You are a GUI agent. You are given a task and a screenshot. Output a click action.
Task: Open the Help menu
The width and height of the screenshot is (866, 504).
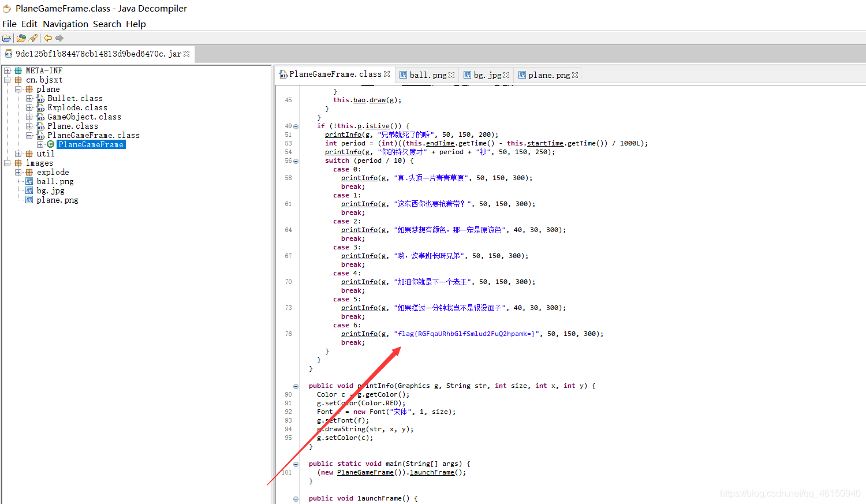tap(136, 24)
